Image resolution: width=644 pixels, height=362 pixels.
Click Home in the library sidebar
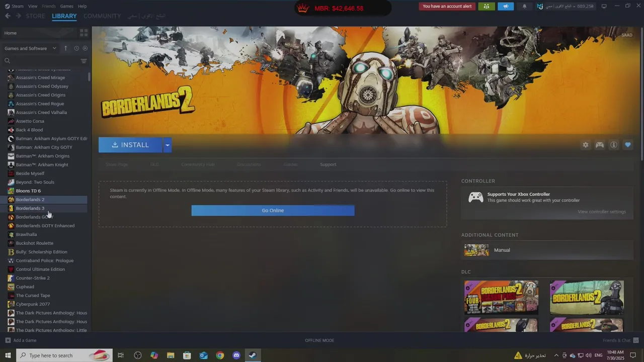coord(11,33)
